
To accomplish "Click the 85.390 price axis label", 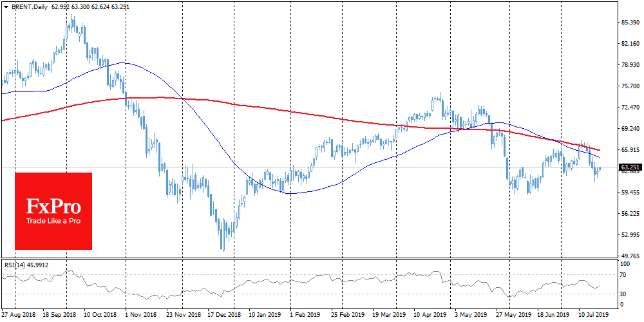I will pyautogui.click(x=629, y=23).
